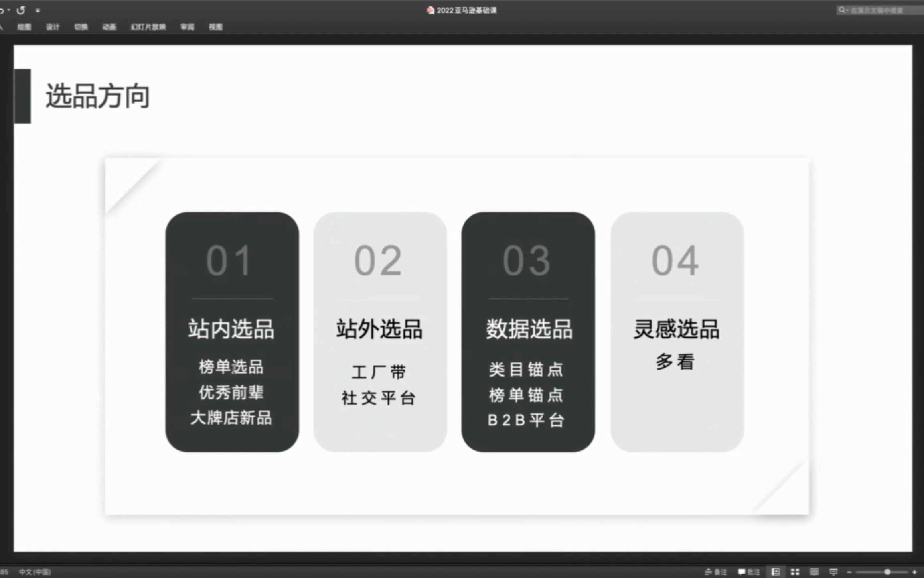The image size is (924, 578).
Task: Open Reading view book icon
Action: coord(814,572)
